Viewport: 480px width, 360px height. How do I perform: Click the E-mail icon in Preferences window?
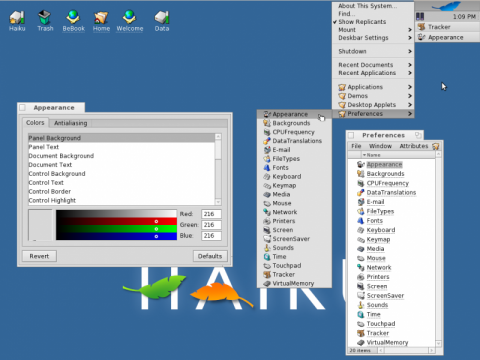361,202
